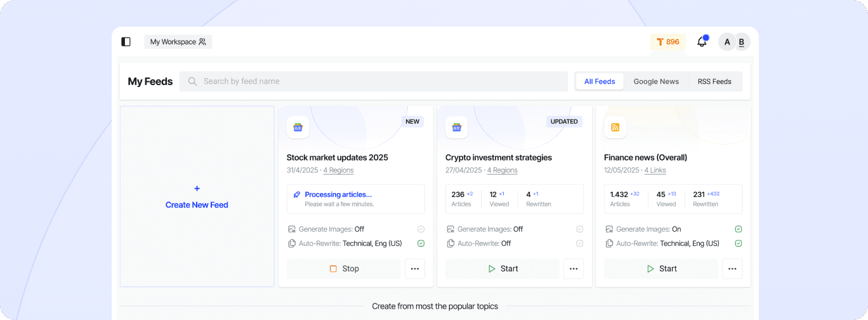Start the Finance news feed
This screenshot has height=320, width=868.
pyautogui.click(x=661, y=269)
